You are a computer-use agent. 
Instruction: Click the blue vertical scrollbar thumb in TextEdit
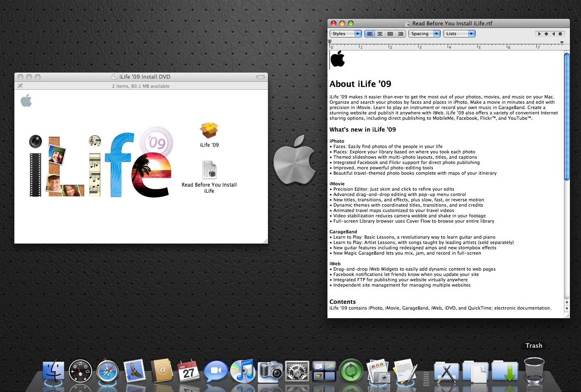[x=567, y=116]
